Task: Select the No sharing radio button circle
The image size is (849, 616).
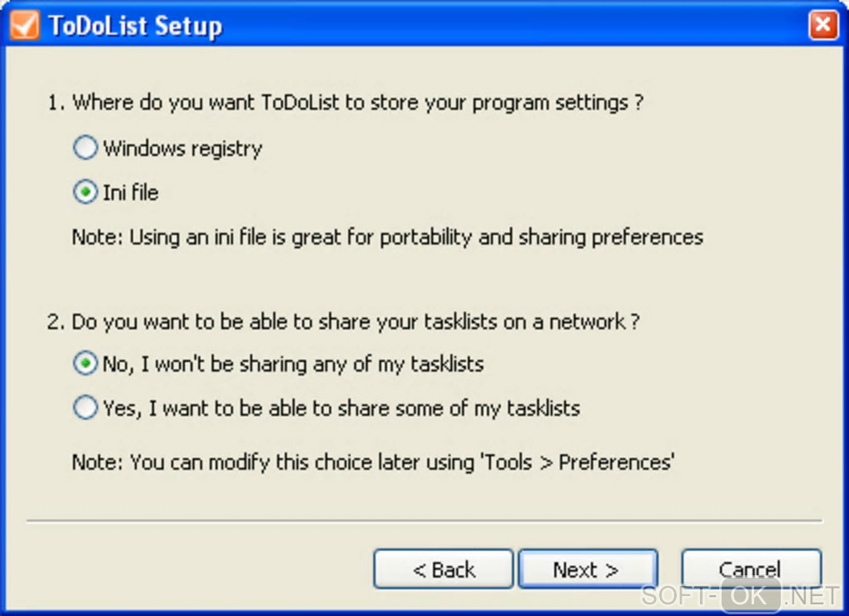Action: 85,364
